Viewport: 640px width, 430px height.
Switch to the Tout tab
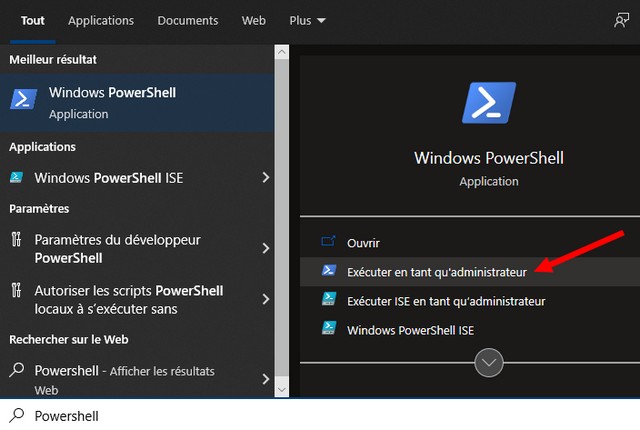coord(33,20)
